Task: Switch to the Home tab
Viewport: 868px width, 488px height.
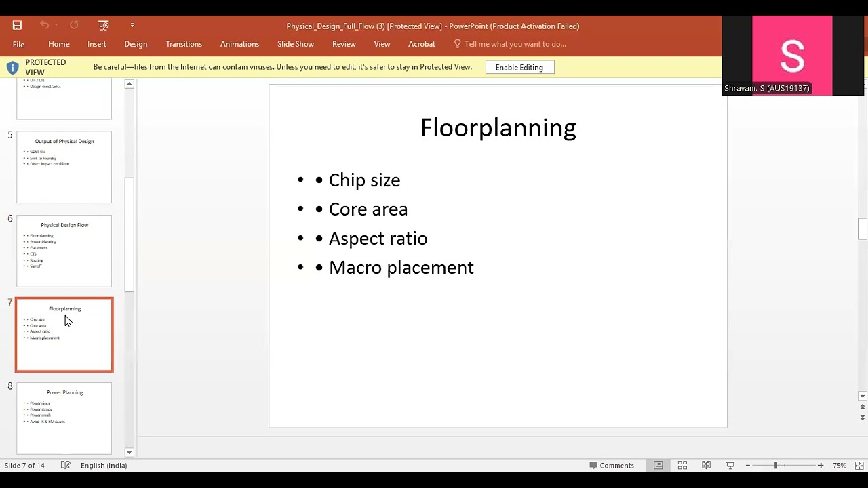Action: tap(59, 44)
